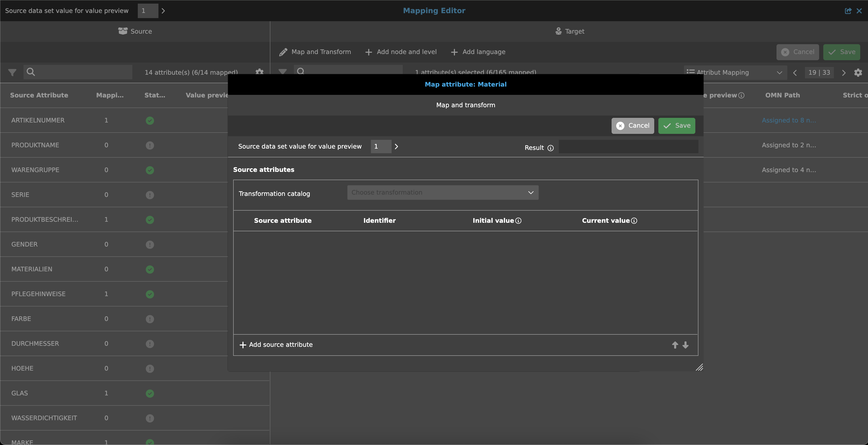Image resolution: width=868 pixels, height=445 pixels.
Task: Click the move up arrow icon
Action: 675,345
